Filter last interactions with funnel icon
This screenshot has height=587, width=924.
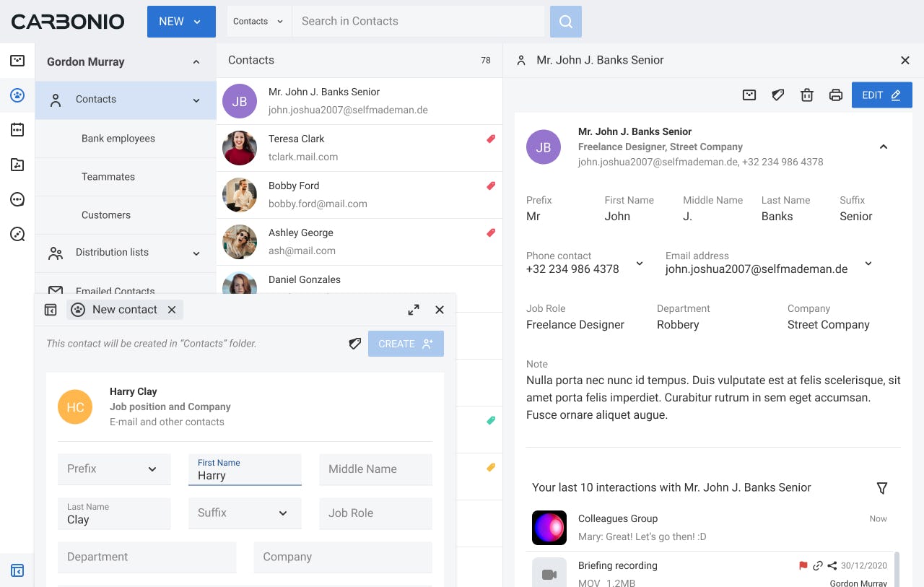point(882,488)
